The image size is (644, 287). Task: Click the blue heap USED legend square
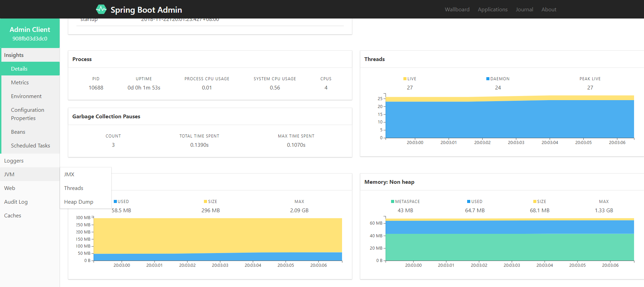115,202
